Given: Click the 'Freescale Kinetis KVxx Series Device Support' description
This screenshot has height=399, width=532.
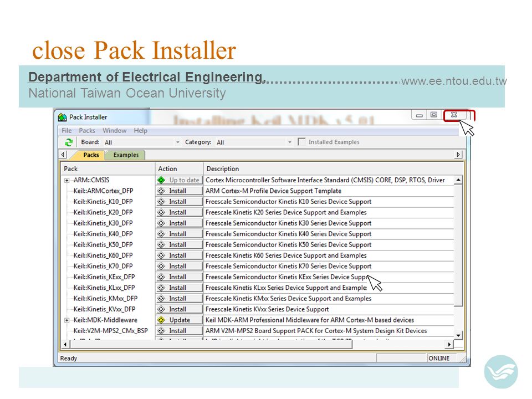Looking at the screenshot, I should click(267, 309).
